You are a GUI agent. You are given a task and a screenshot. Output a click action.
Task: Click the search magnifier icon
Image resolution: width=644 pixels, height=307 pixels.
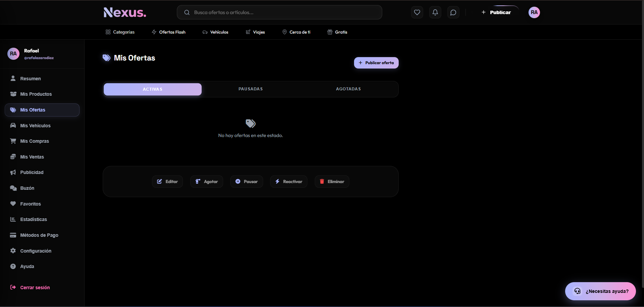pyautogui.click(x=187, y=12)
